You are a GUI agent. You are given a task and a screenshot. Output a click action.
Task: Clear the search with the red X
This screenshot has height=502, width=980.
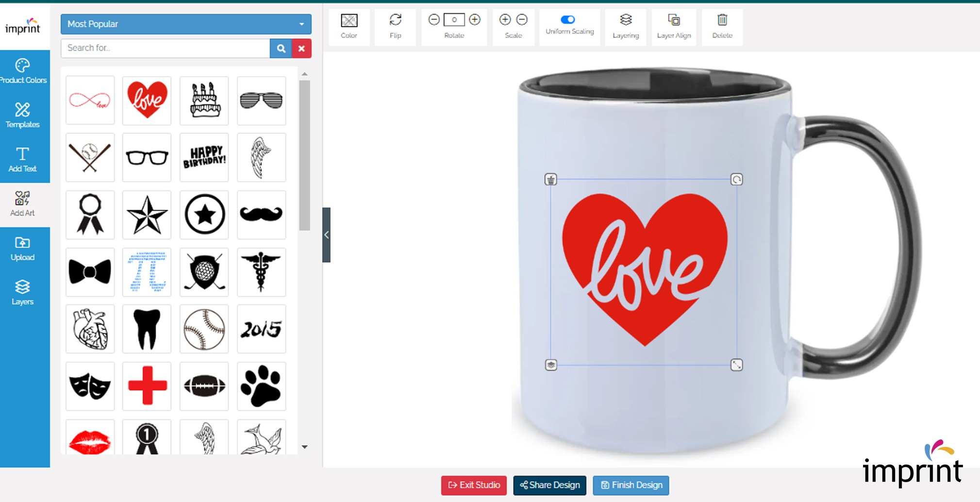pyautogui.click(x=301, y=48)
